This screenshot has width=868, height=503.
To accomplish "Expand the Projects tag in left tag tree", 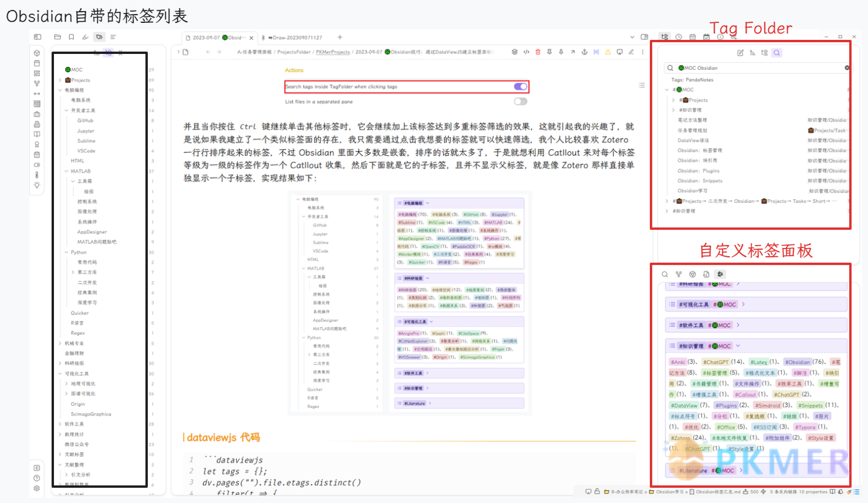I will click(x=60, y=80).
